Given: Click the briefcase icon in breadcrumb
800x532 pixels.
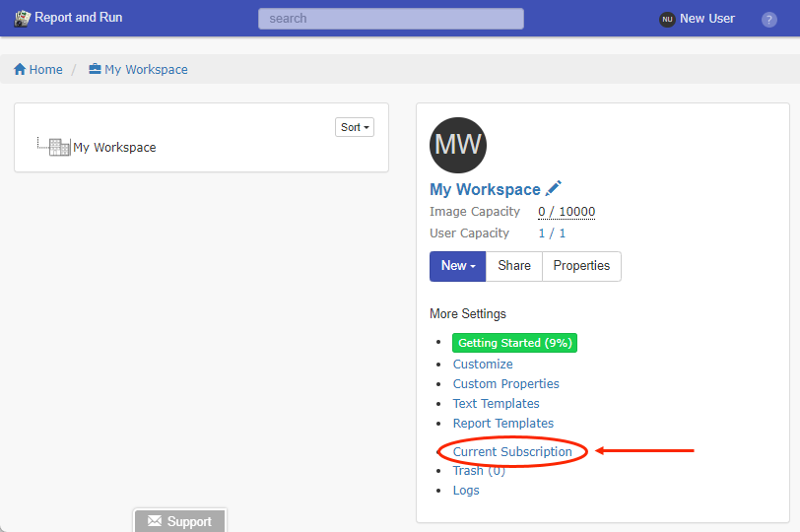Looking at the screenshot, I should tap(95, 69).
